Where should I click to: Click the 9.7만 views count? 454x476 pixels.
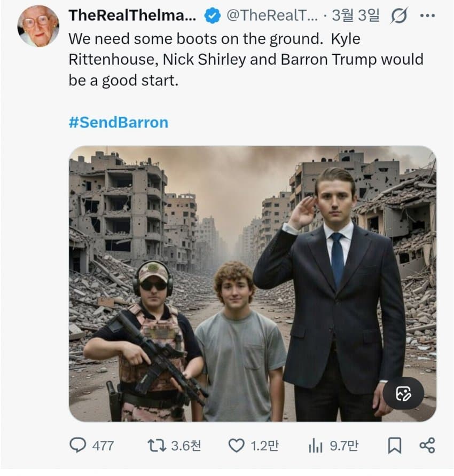[x=344, y=446]
